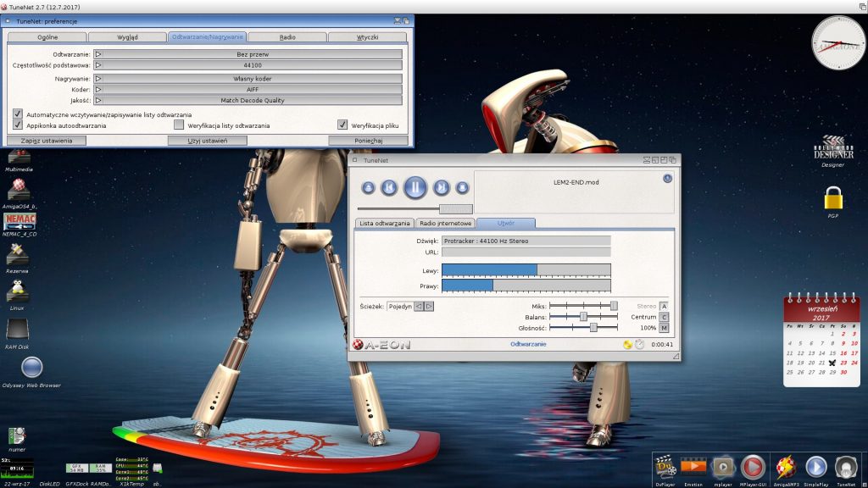Open the RAM Disk desktop icon

click(17, 331)
